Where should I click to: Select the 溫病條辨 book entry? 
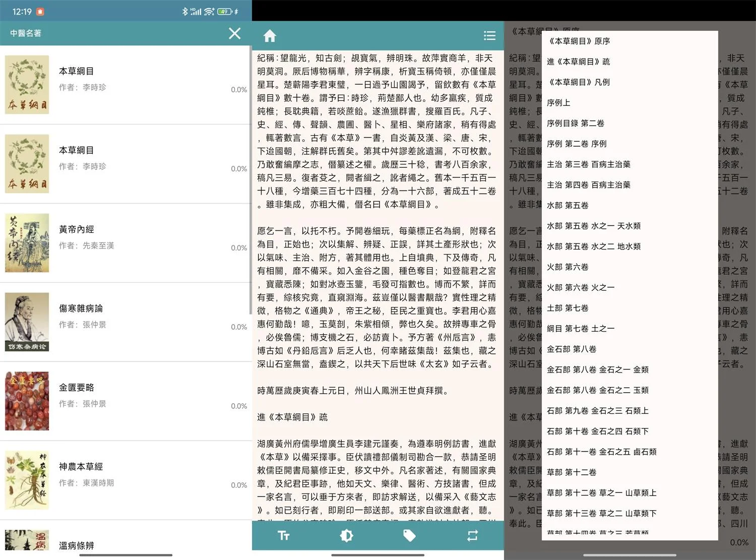pos(126,545)
